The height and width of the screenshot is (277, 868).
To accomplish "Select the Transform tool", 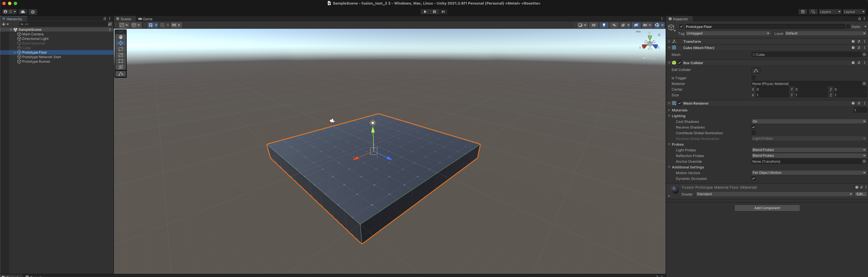I will point(121,67).
